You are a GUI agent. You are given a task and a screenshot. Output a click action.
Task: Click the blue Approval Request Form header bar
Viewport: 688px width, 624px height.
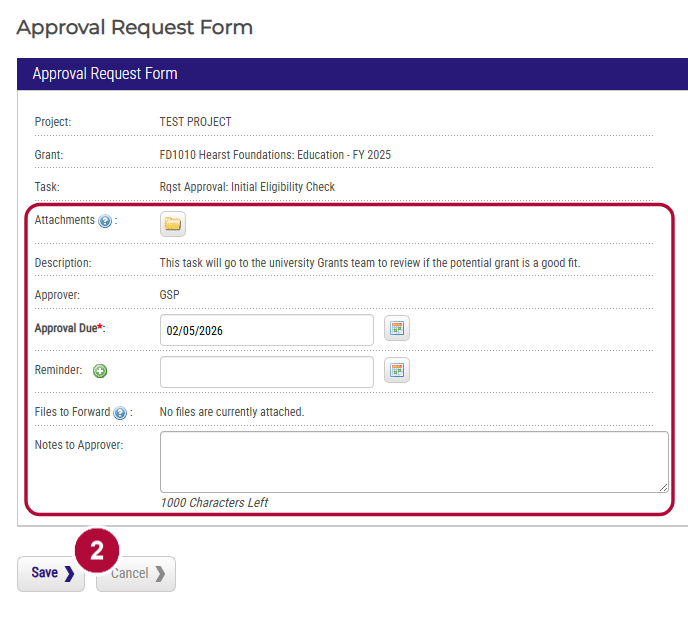(352, 74)
